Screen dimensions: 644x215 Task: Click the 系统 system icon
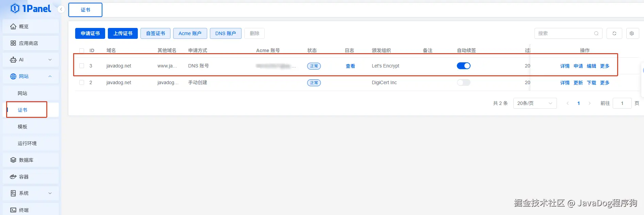(x=13, y=193)
